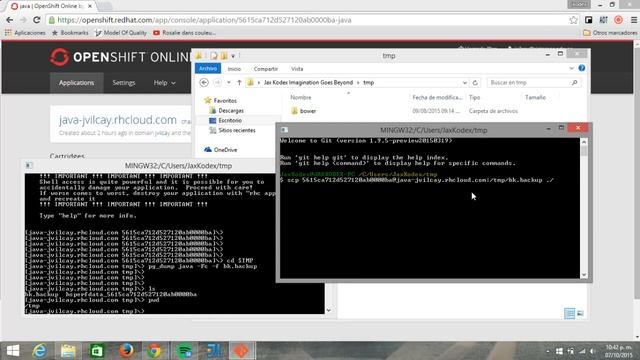Click back MINGW32 window system icon
Screen dimensions: 640x360
29,165
